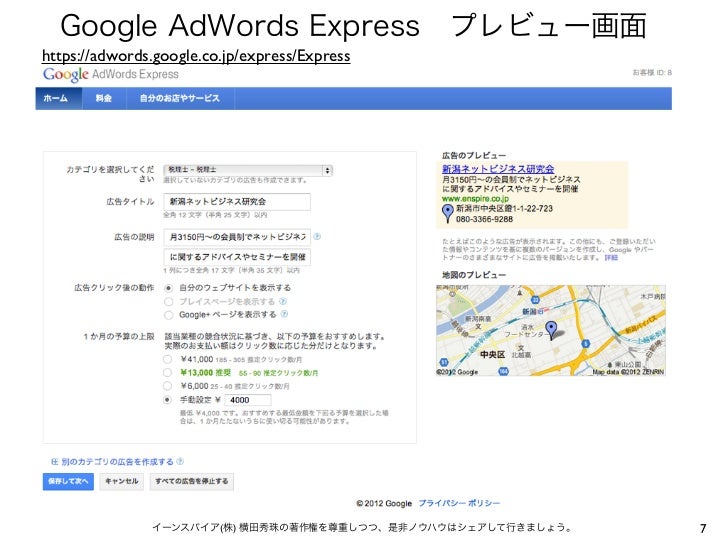Open help icon next to プレイスページを表示する
The image size is (728, 546).
click(x=283, y=301)
